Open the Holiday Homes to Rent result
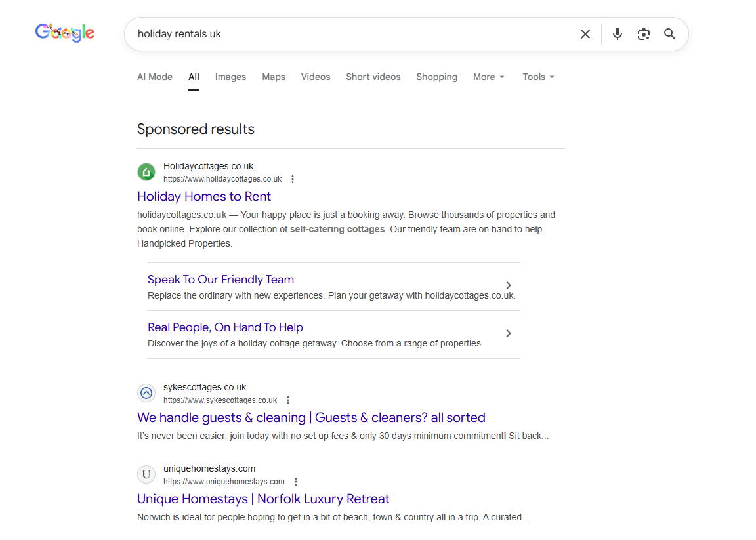Viewport: 756px width, 540px height. coord(203,196)
